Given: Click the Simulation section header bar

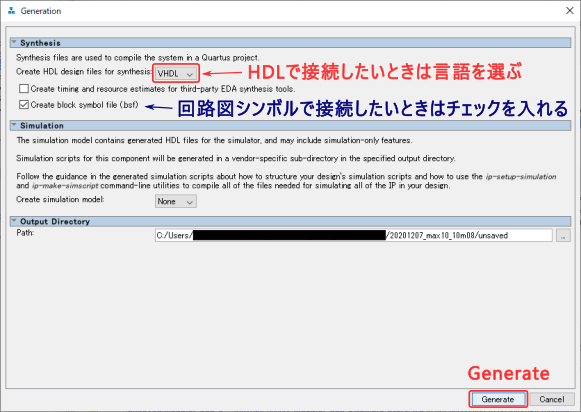Looking at the screenshot, I should coord(290,126).
